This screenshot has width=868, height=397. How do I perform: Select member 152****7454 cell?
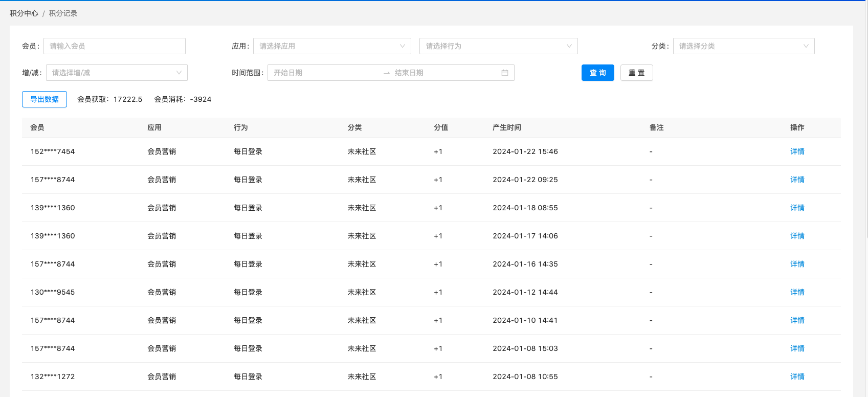(53, 151)
